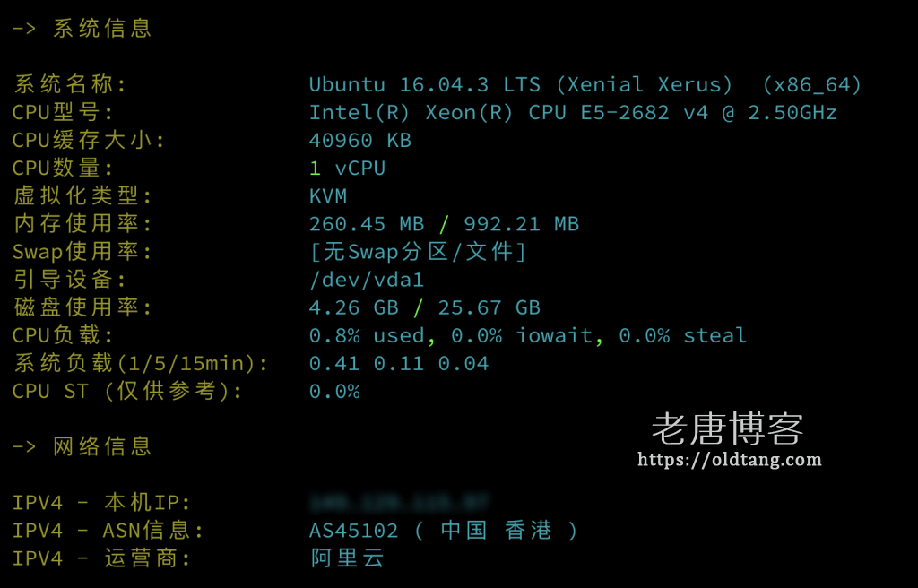Click the KVM virtualization type value
Image resolution: width=918 pixels, height=588 pixels.
[328, 196]
